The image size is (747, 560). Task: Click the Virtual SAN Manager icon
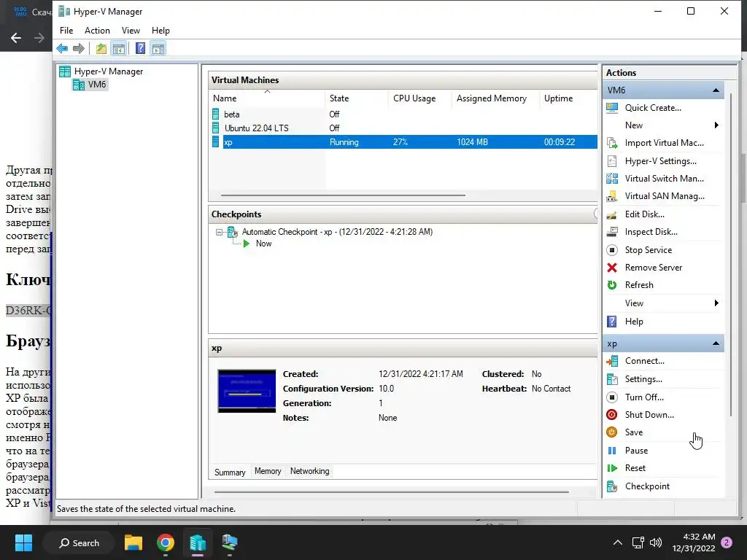tap(612, 196)
